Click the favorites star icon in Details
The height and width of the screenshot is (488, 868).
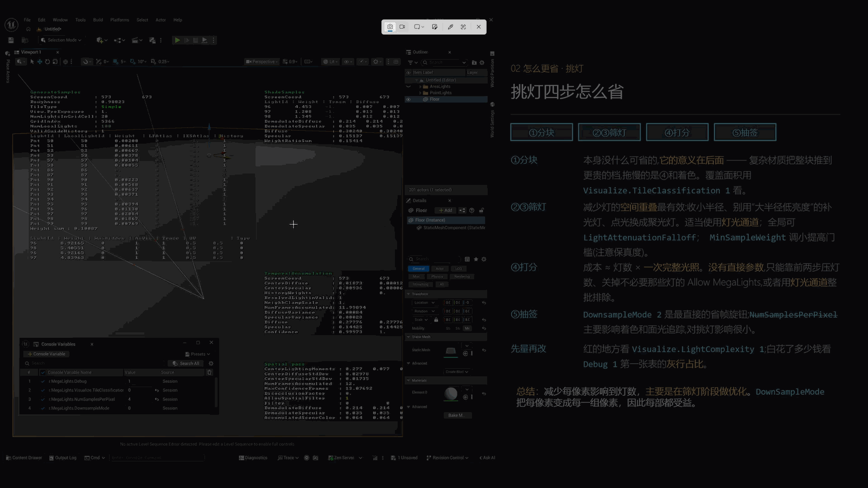tap(476, 259)
